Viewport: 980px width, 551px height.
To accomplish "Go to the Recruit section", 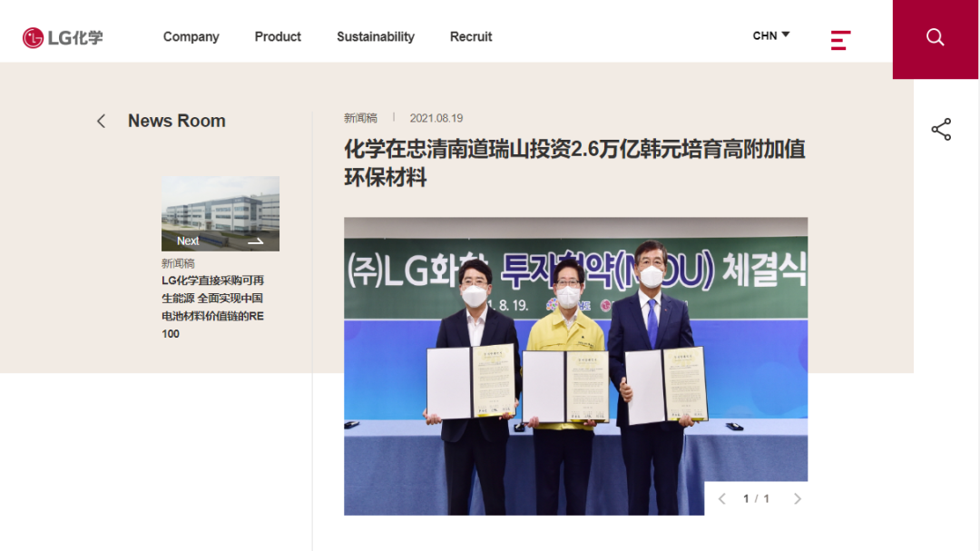I will point(471,37).
